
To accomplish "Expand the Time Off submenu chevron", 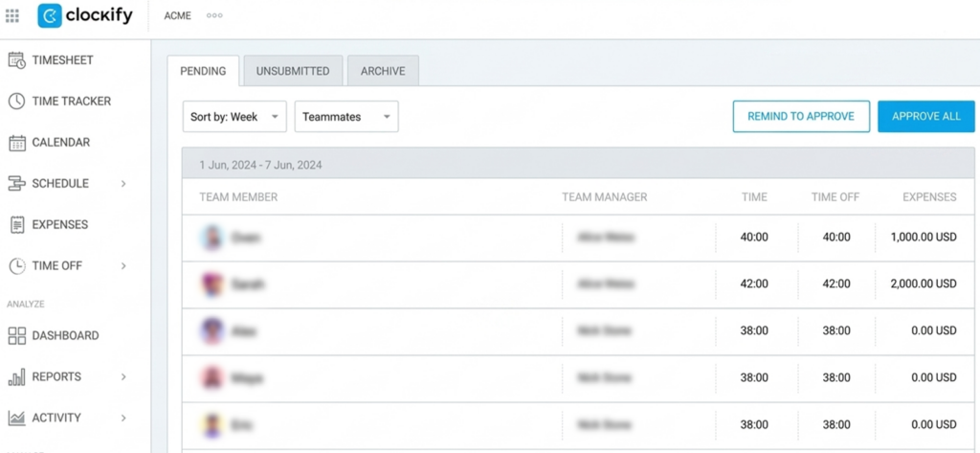I will click(123, 266).
